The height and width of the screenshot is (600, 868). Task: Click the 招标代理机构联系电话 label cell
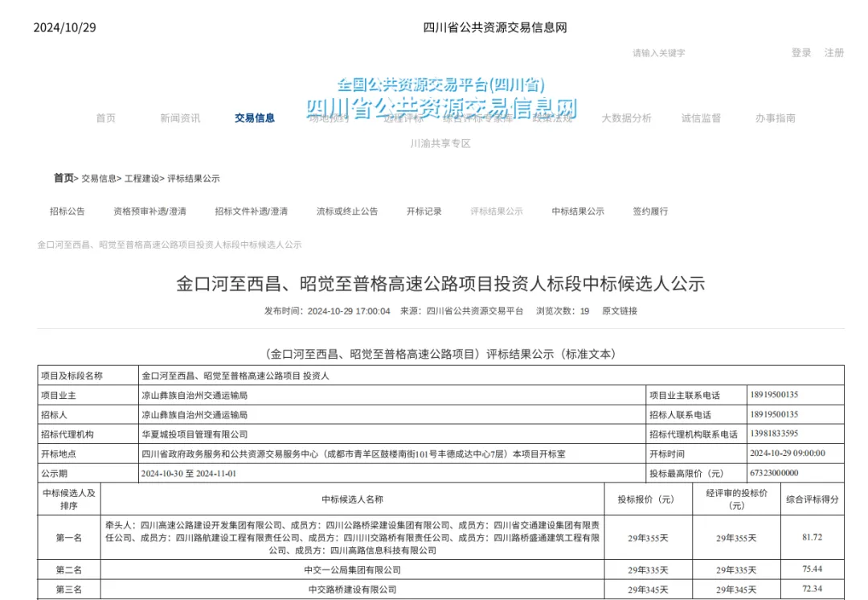click(x=696, y=434)
